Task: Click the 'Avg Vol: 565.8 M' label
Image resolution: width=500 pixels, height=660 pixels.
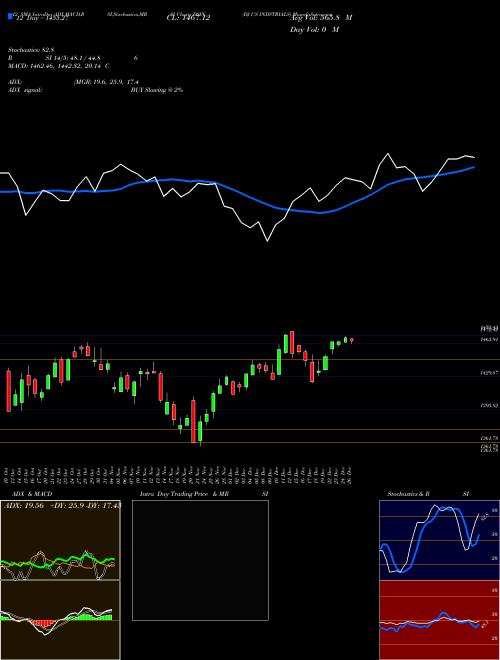Action: 321,18
